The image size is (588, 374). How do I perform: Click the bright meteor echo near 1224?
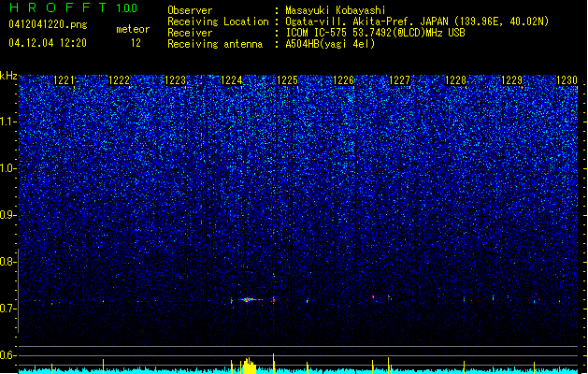pos(249,300)
